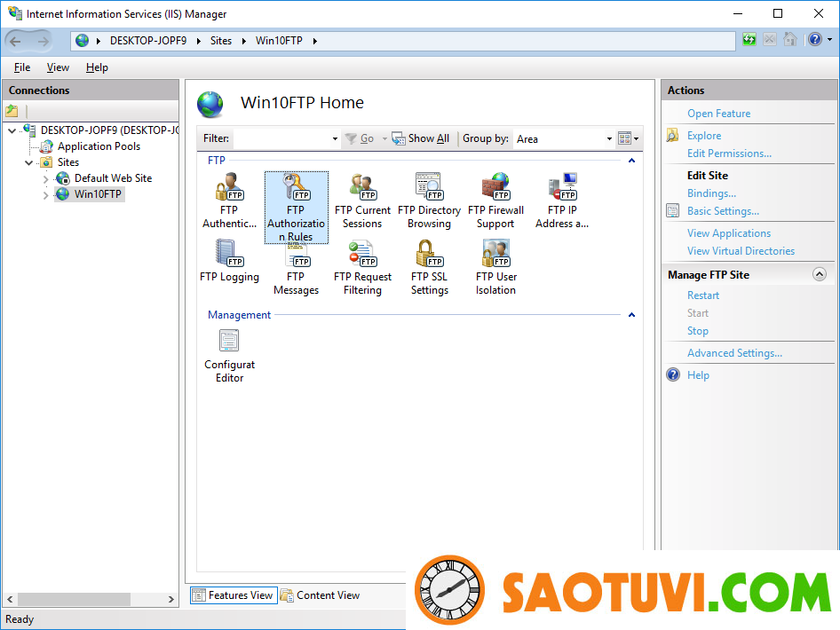The width and height of the screenshot is (840, 630).
Task: Click View Virtual Directories link
Action: (x=741, y=251)
